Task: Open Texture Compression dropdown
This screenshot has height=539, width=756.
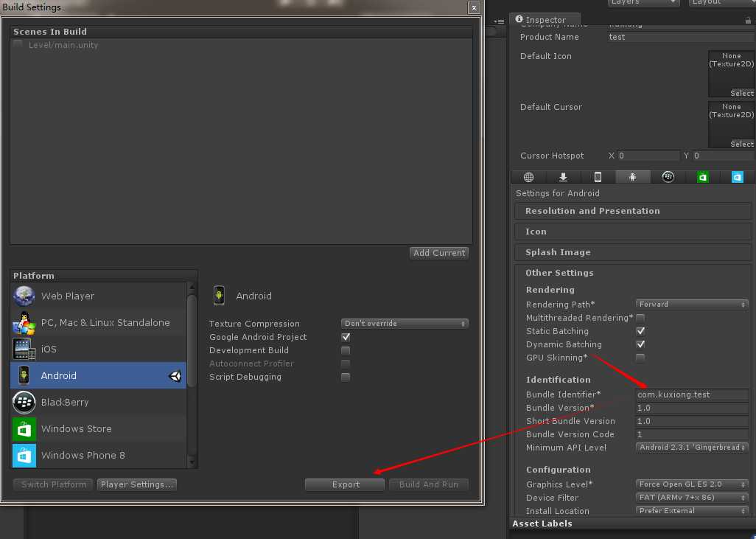Action: (404, 323)
